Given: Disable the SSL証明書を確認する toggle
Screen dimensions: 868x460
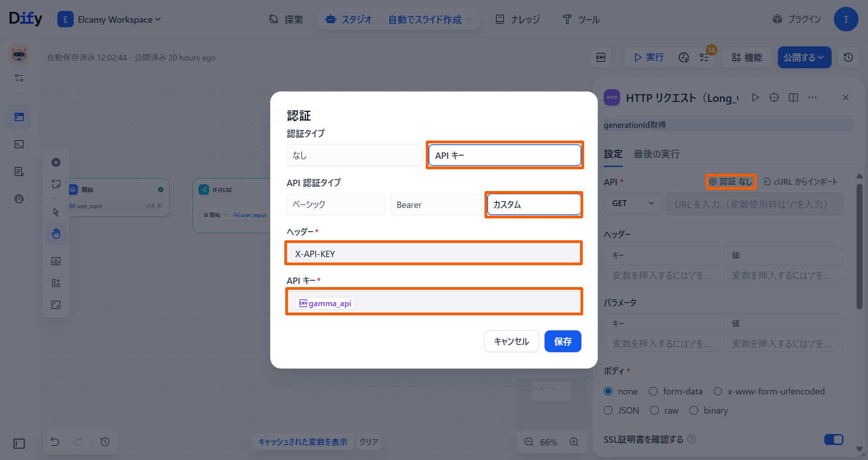Looking at the screenshot, I should click(x=834, y=440).
